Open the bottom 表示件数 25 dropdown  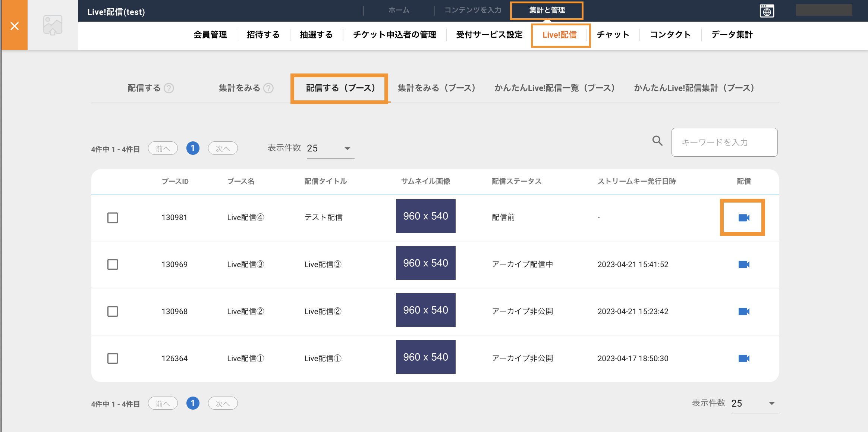[755, 403]
